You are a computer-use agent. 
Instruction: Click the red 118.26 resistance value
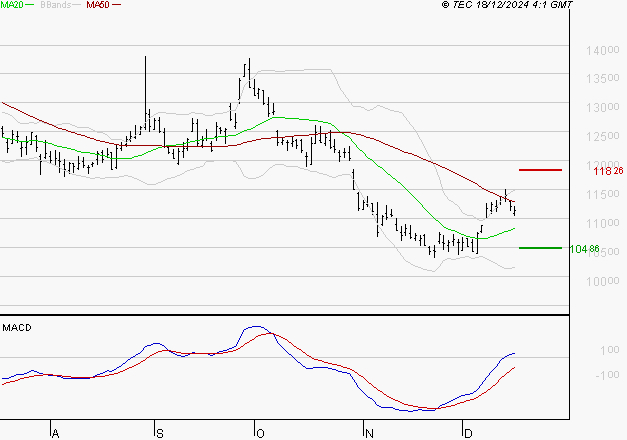(x=608, y=171)
